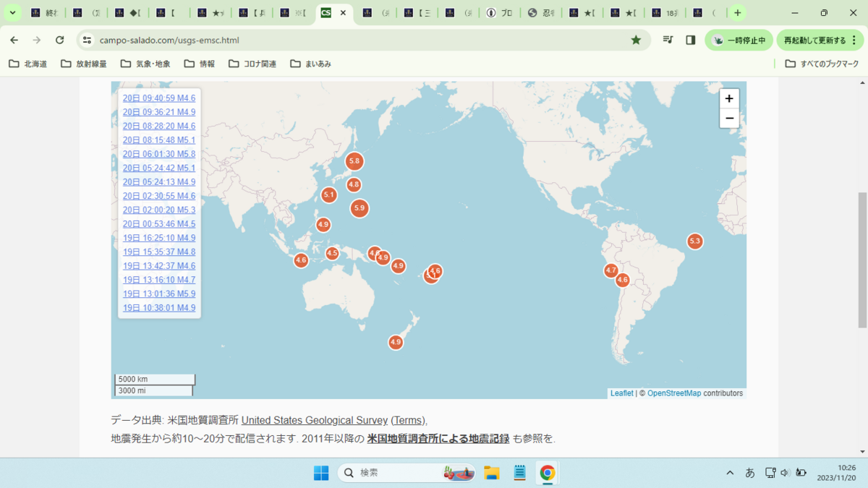This screenshot has width=868, height=488.
Task: Bookmark this page with the star icon
Action: point(636,40)
